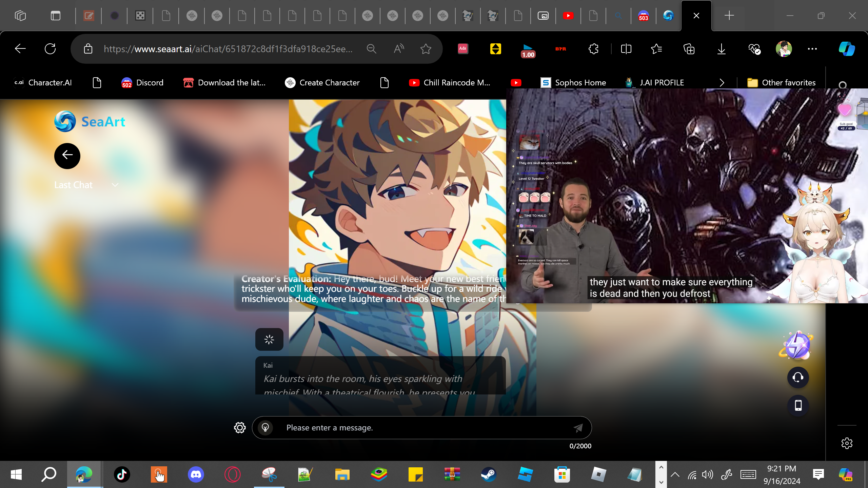Show more favorites bar items
The height and width of the screenshot is (488, 868).
[x=722, y=83]
